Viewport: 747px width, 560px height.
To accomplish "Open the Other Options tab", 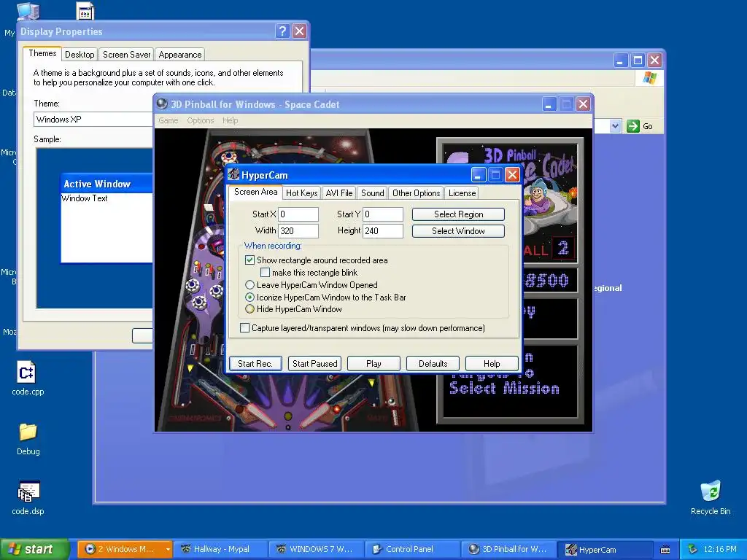I will [416, 192].
